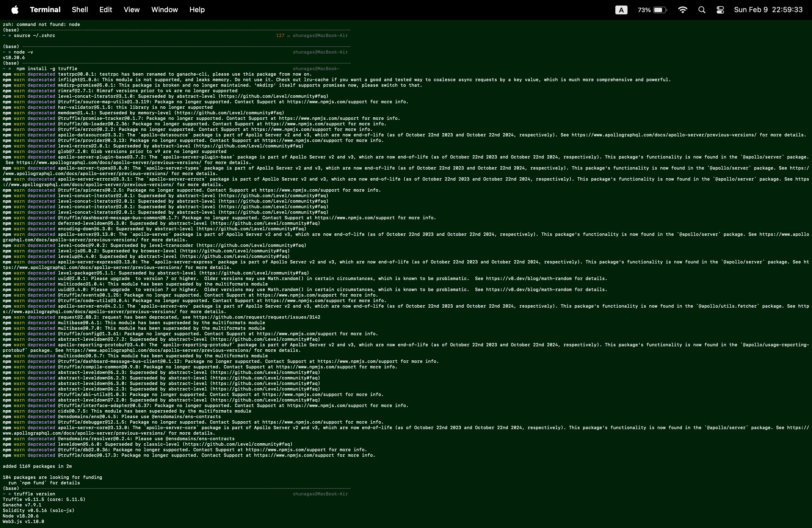The image size is (812, 528).
Task: Open the Window menu
Action: click(164, 10)
